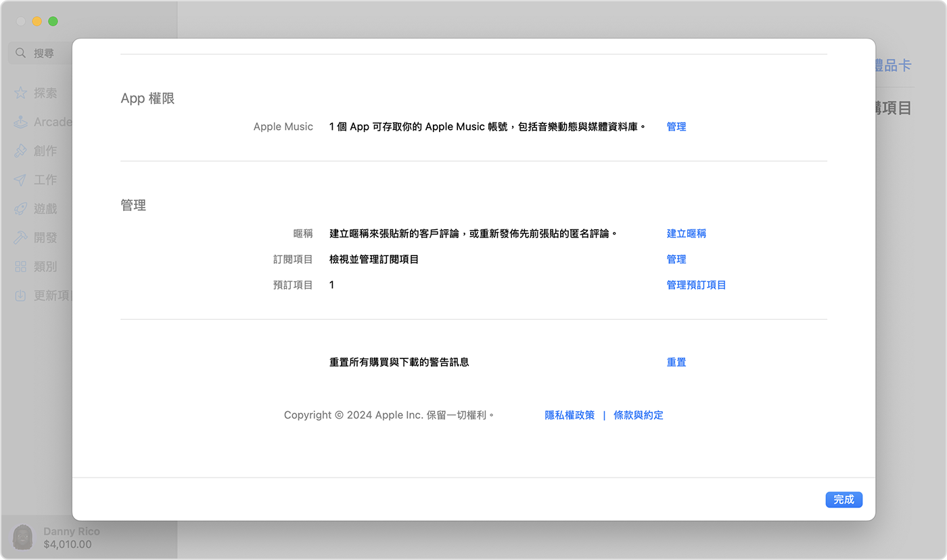Click the 搜尋 search field

pyautogui.click(x=41, y=53)
